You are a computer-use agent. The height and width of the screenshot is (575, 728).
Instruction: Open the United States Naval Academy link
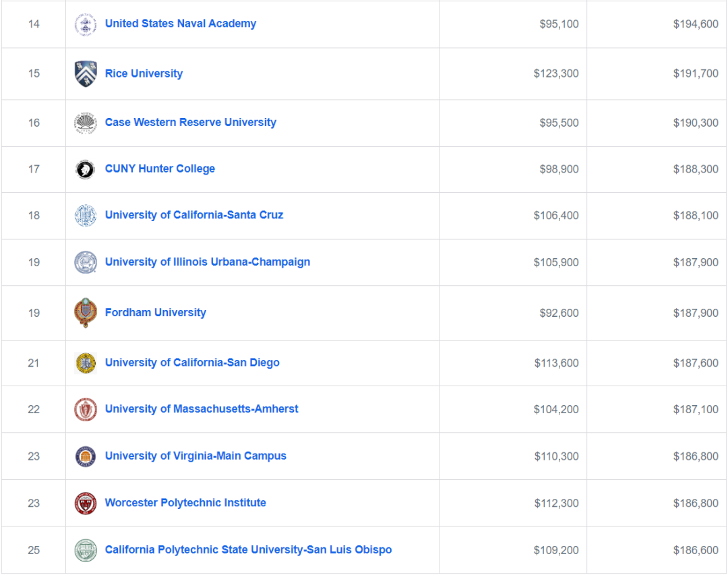coord(181,24)
